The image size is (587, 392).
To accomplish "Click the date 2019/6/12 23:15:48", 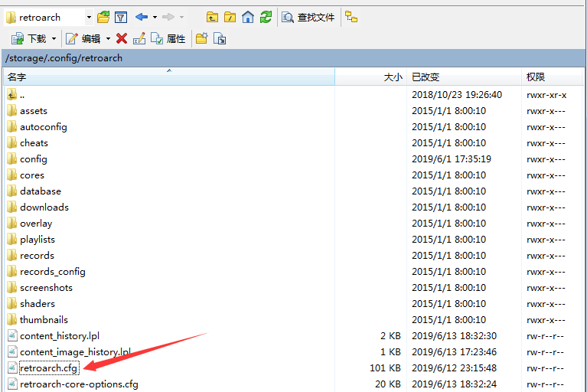I will click(454, 368).
